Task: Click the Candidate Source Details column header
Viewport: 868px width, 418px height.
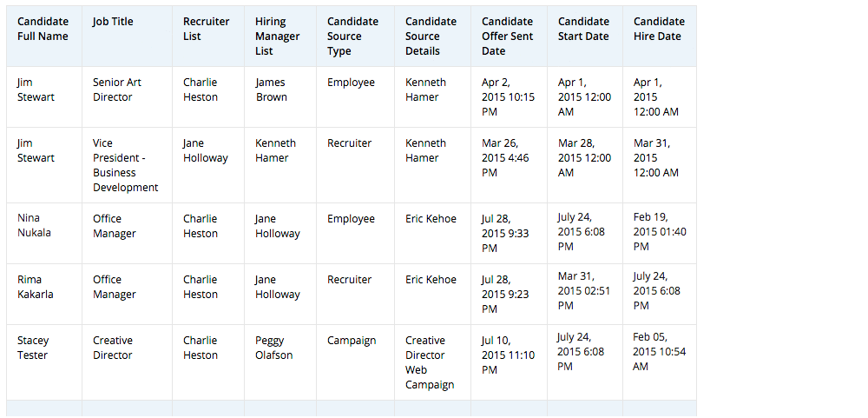Action: 431,36
